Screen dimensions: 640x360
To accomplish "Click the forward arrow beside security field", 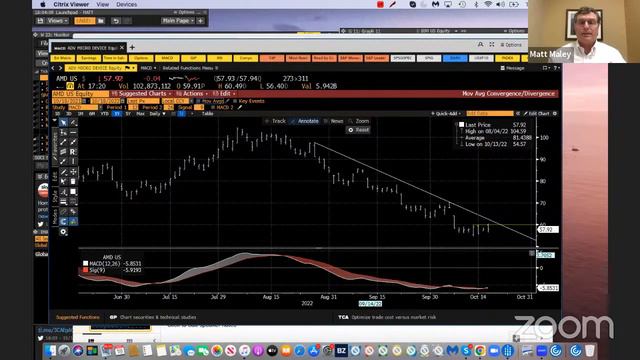I will (x=60, y=68).
